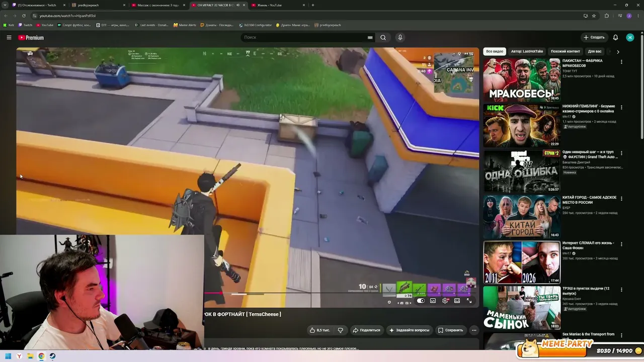Open Chrome profile avatar

click(x=629, y=16)
